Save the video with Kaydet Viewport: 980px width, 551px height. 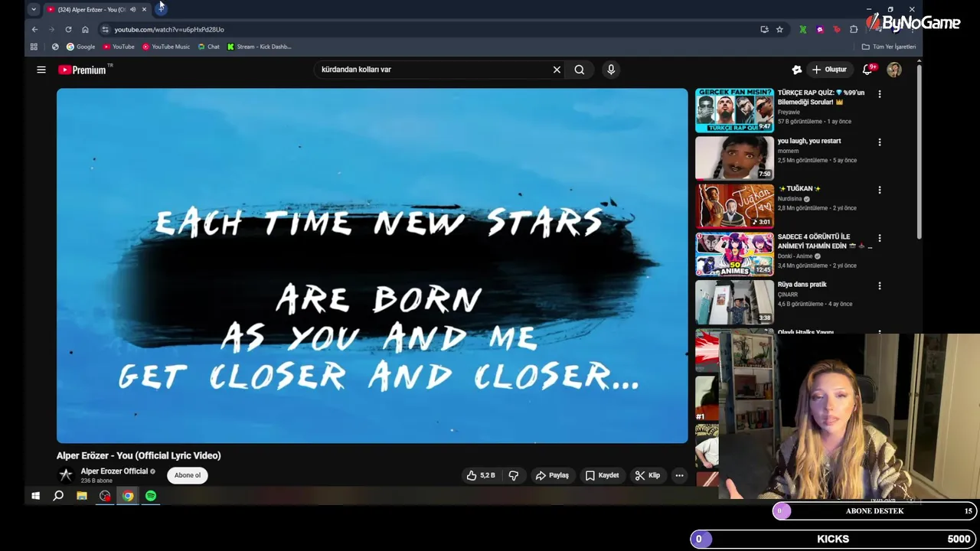pyautogui.click(x=602, y=475)
